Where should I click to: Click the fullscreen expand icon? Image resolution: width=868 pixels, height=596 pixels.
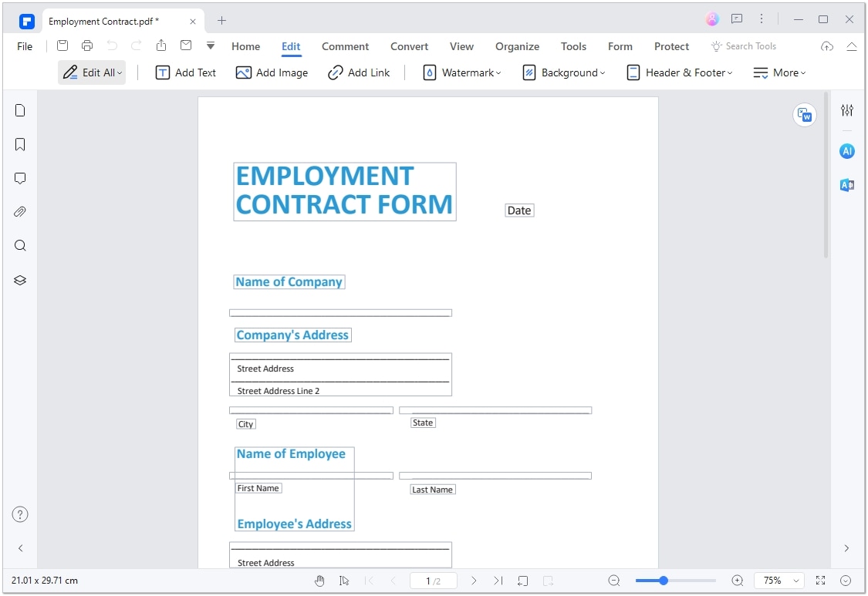click(x=820, y=581)
